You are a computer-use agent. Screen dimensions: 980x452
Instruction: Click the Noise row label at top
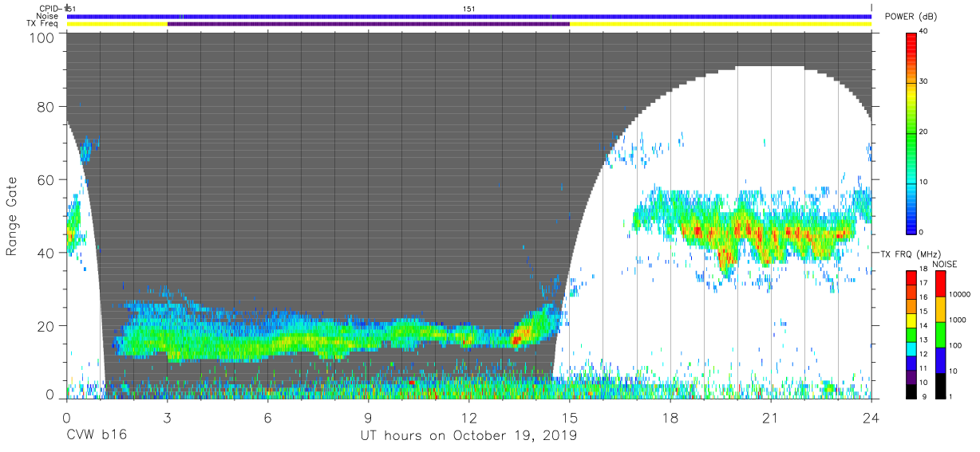pyautogui.click(x=46, y=16)
